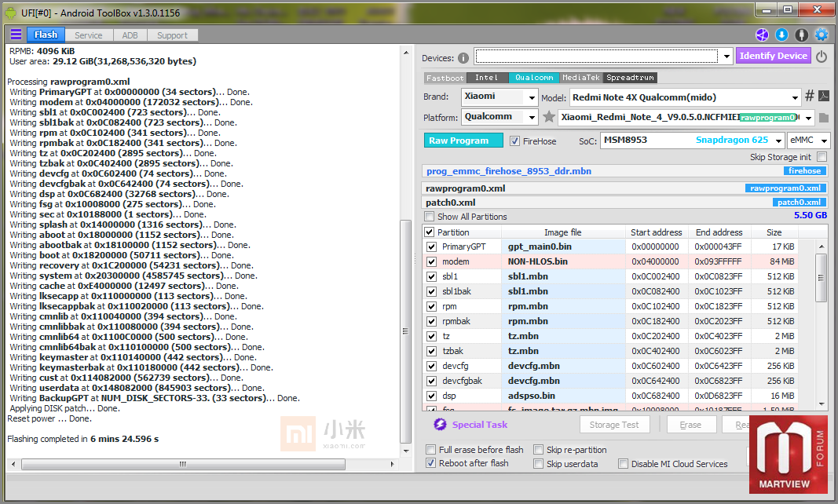Viewport: 838px width, 504px height.
Task: Open the Support tab
Action: [172, 35]
